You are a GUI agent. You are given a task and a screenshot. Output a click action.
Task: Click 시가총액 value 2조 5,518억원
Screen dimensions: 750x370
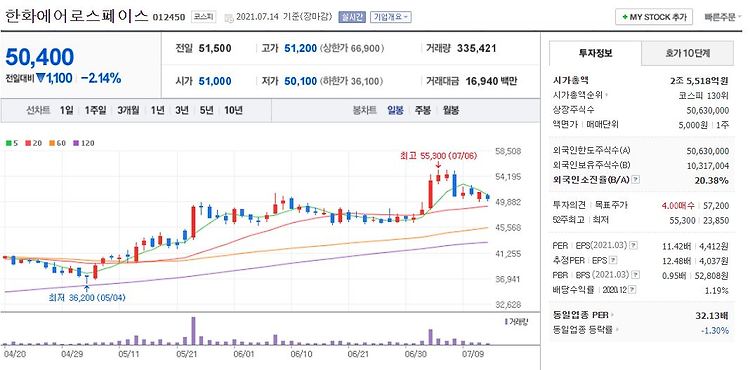(699, 80)
